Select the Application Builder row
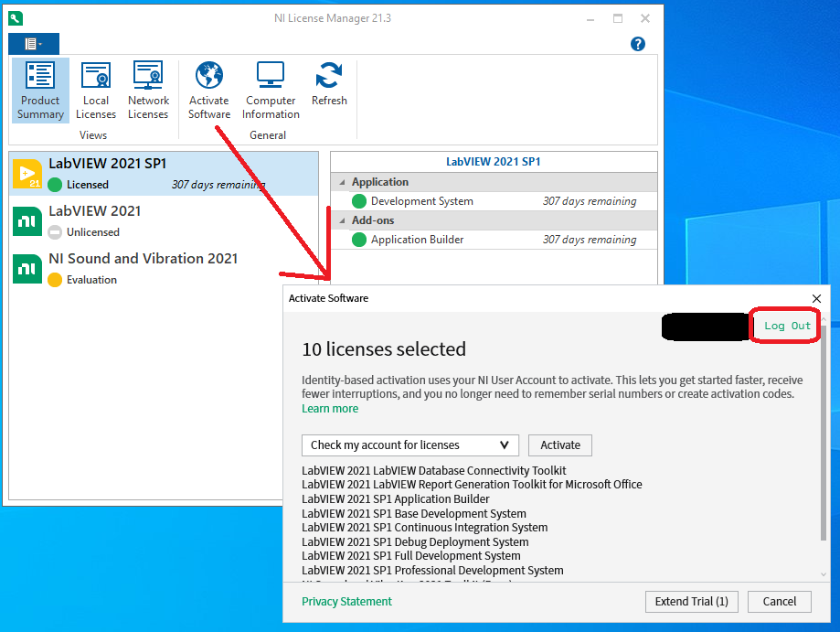The height and width of the screenshot is (632, 840). coord(494,240)
